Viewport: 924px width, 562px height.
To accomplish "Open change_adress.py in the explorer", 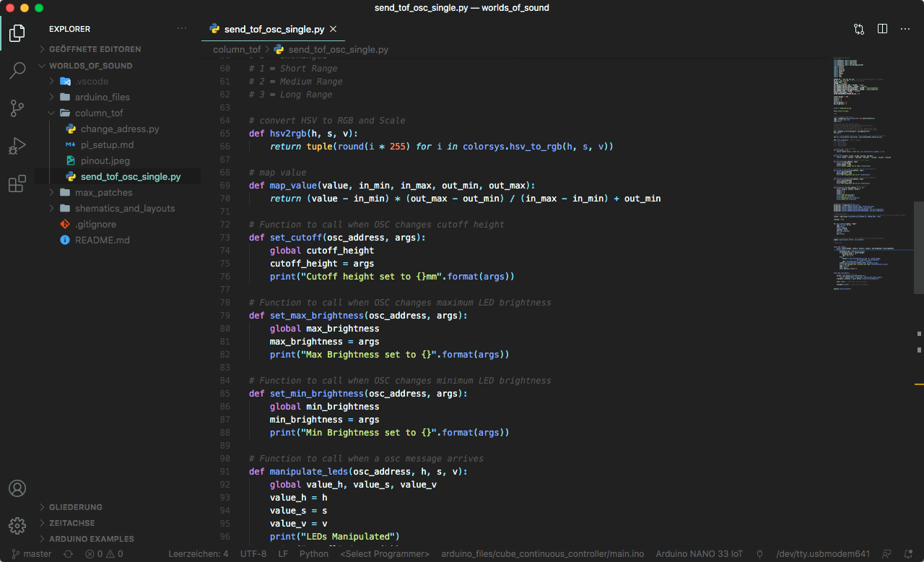I will pyautogui.click(x=120, y=129).
